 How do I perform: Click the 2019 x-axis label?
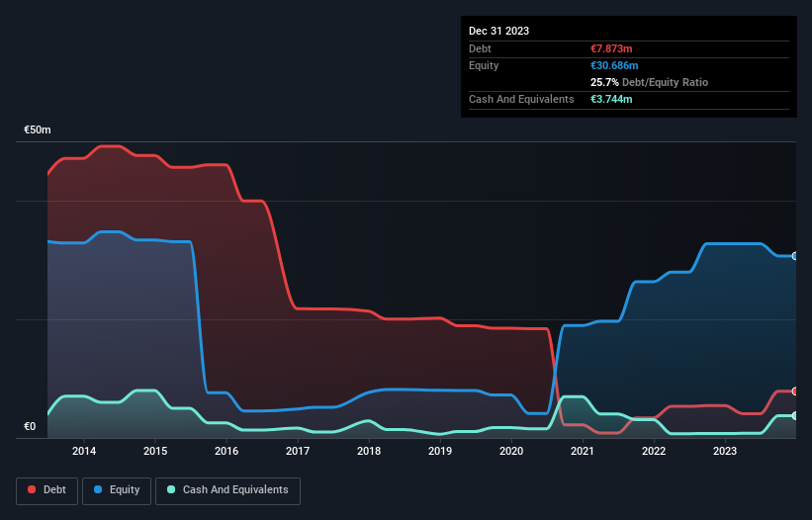click(x=440, y=451)
